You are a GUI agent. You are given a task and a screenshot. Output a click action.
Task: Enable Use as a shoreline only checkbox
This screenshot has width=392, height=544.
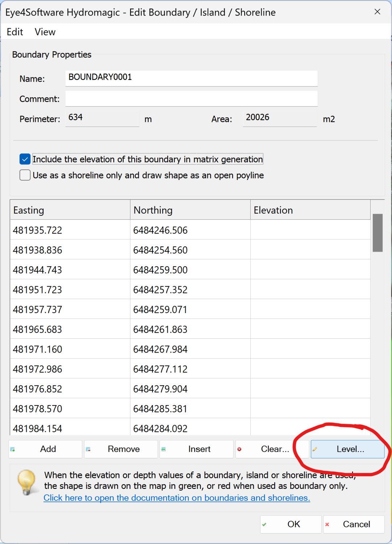[25, 175]
